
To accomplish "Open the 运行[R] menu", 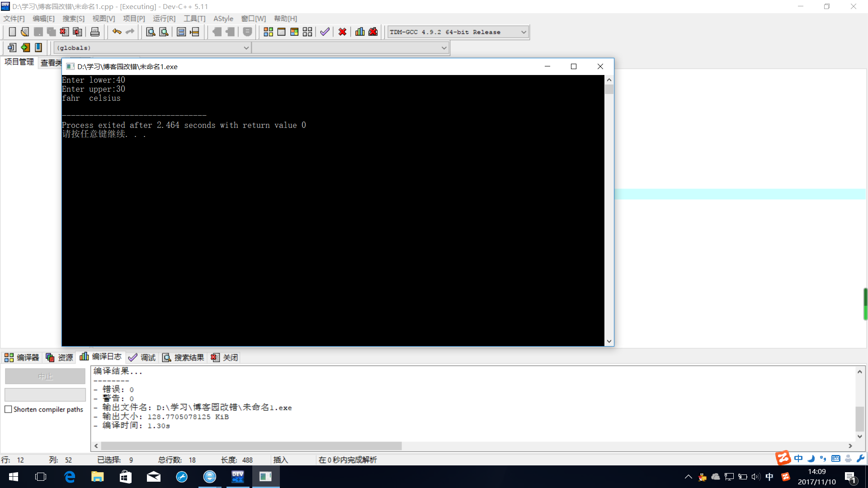I will pos(164,19).
